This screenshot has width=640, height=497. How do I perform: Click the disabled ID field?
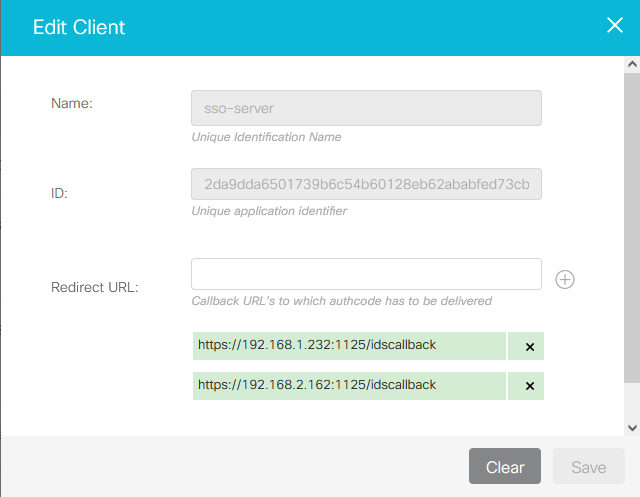tap(366, 185)
